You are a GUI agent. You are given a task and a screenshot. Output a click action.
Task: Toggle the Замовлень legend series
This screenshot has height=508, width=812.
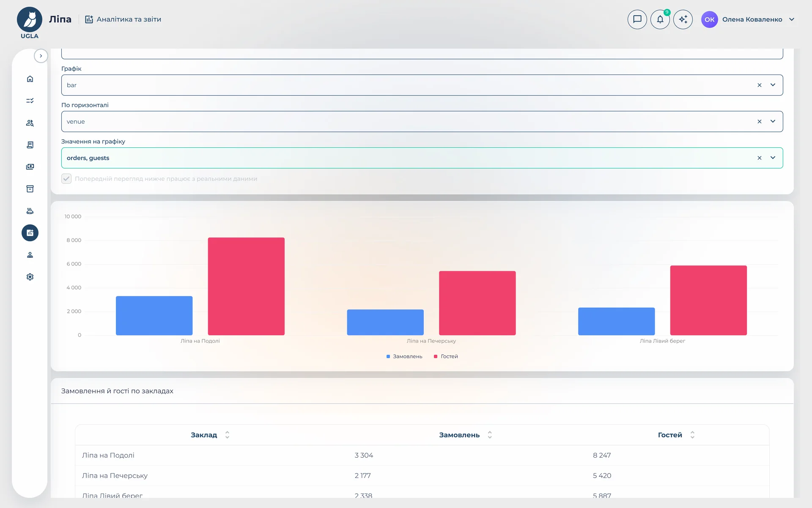[404, 356]
